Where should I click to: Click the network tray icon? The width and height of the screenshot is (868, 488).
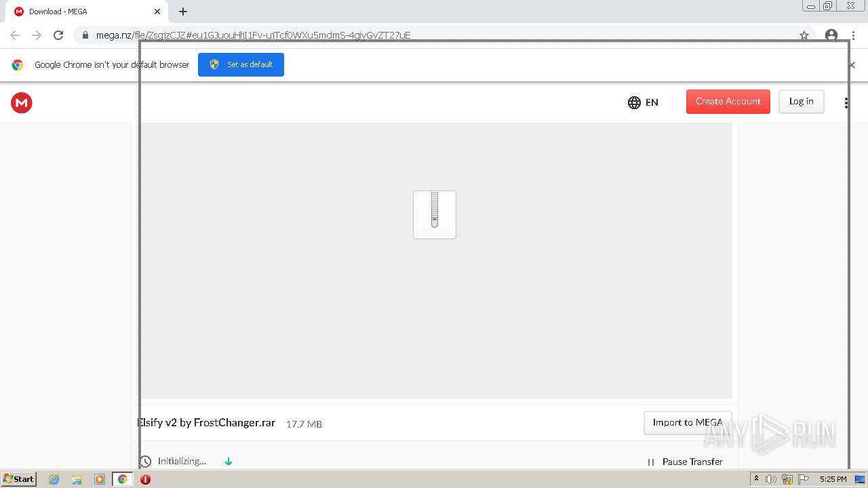(x=787, y=479)
